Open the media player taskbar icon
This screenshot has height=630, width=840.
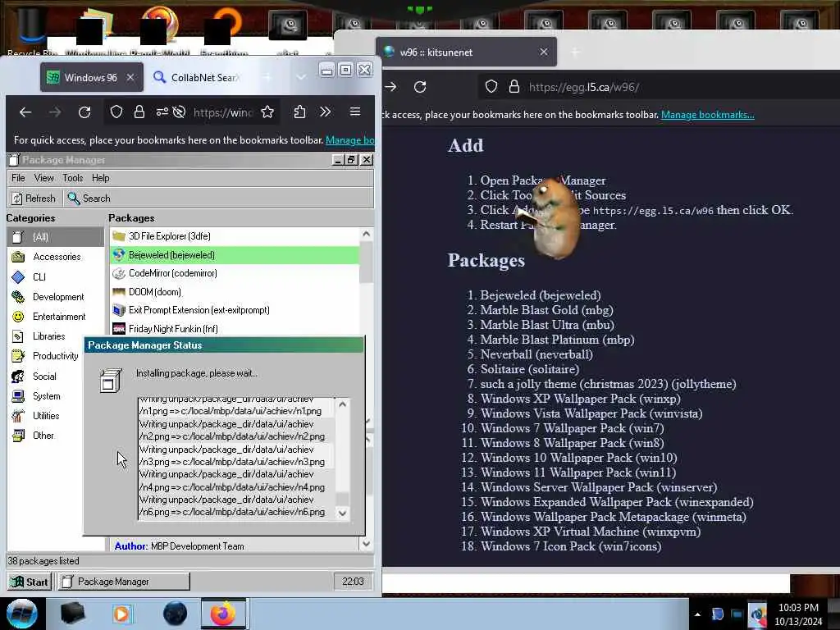coord(121,614)
